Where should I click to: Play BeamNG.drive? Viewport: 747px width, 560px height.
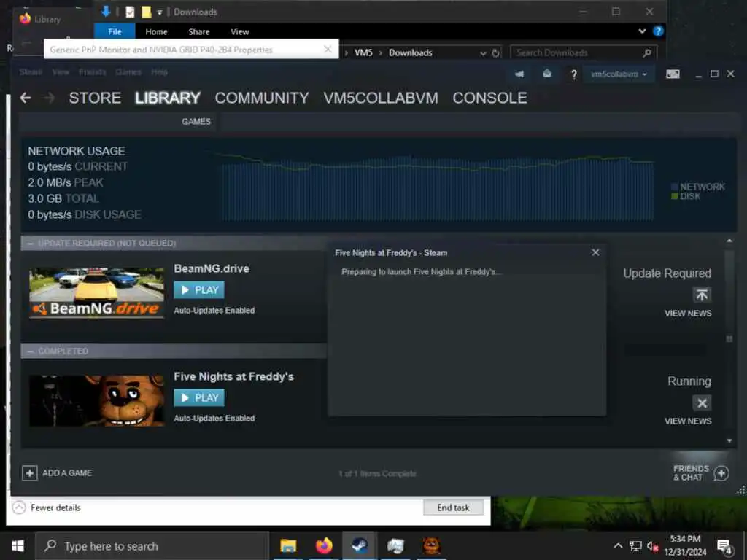coord(199,290)
